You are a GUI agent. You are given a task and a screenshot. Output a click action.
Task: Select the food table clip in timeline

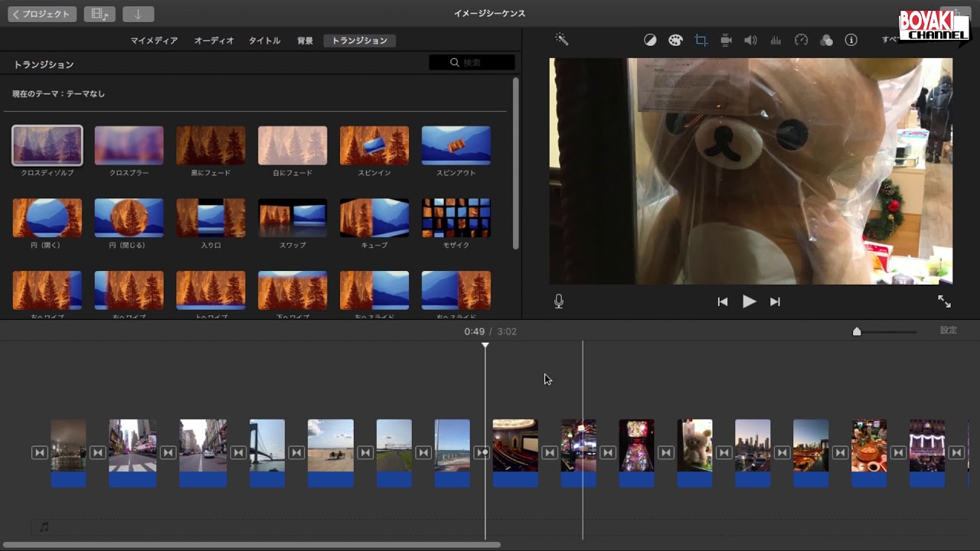(x=869, y=452)
